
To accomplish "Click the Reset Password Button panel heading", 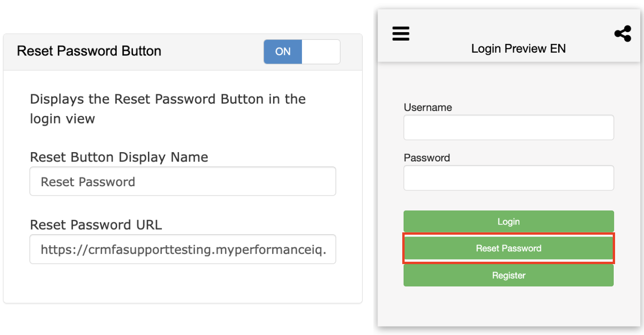I will [x=89, y=51].
